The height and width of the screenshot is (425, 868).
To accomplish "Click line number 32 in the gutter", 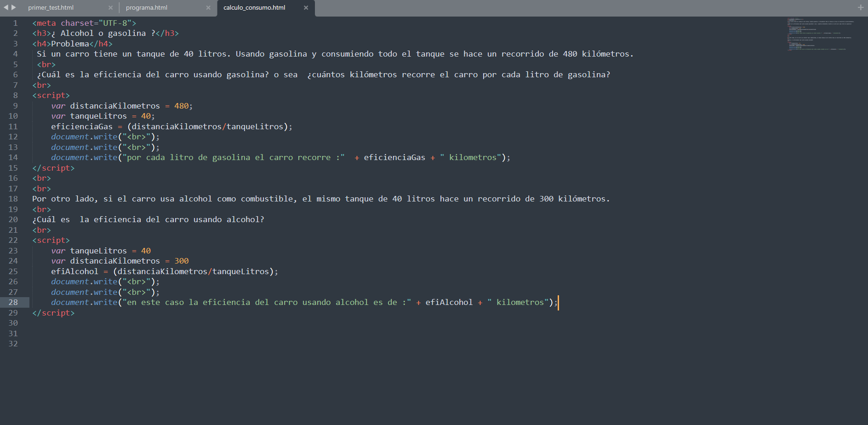I will point(13,344).
